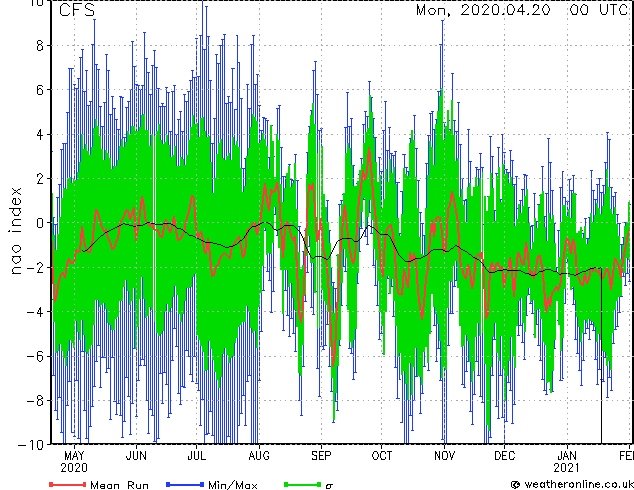Click the y-axis value -4
This screenshot has height=490, width=634.
coord(35,312)
